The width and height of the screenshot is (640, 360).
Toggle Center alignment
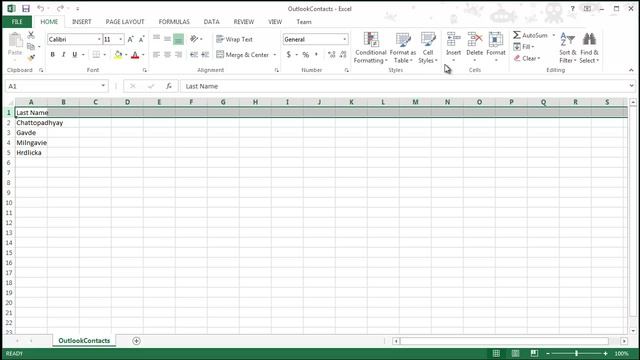[167, 55]
